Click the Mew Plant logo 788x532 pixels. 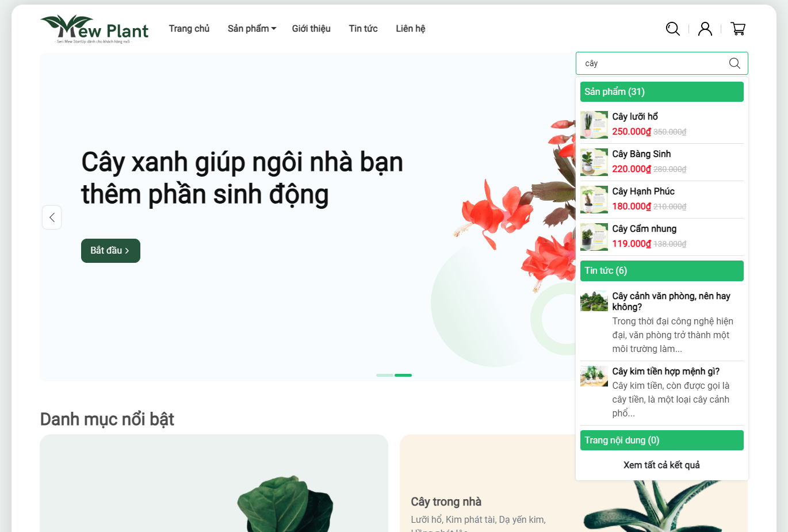[94, 29]
